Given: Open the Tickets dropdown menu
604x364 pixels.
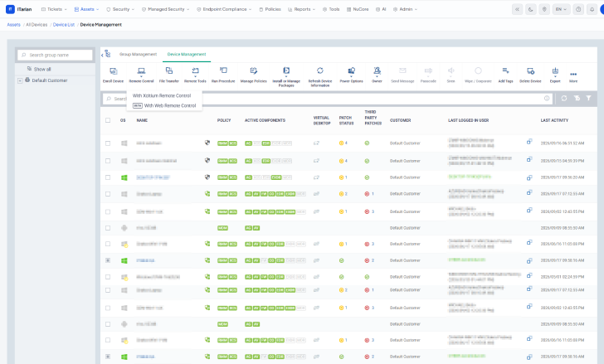Looking at the screenshot, I should pos(54,9).
